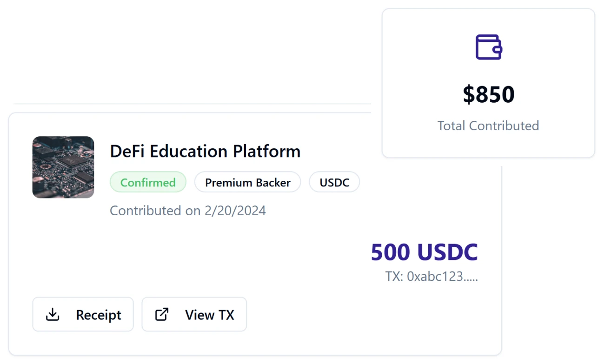Click the $850 total figure
The image size is (604, 364).
point(488,94)
